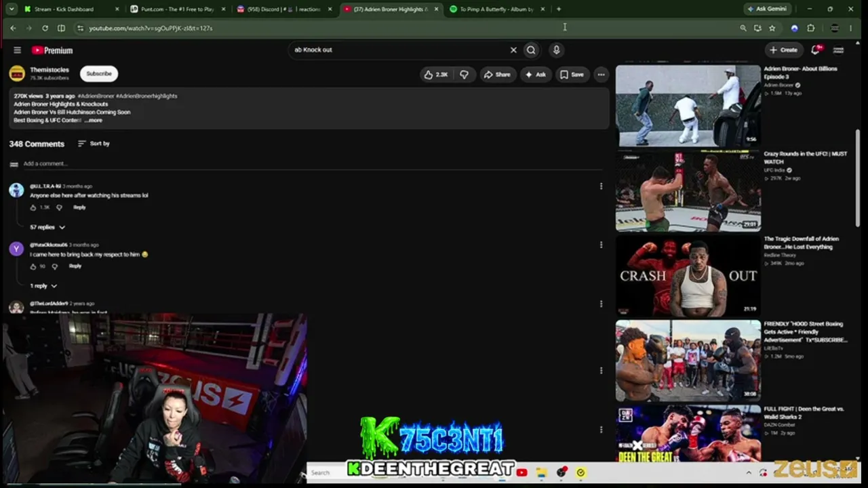Viewport: 868px width, 488px height.
Task: Expand the 57 replies thread
Action: tap(47, 227)
